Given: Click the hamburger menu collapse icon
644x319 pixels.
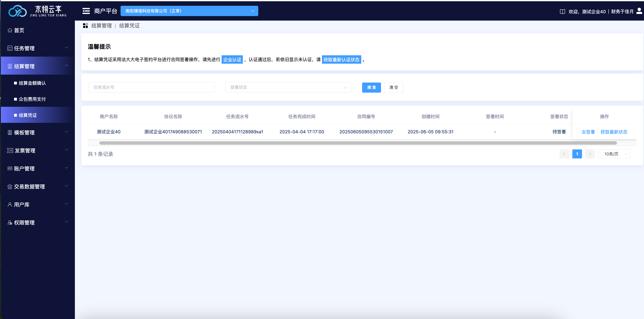Looking at the screenshot, I should click(x=86, y=11).
